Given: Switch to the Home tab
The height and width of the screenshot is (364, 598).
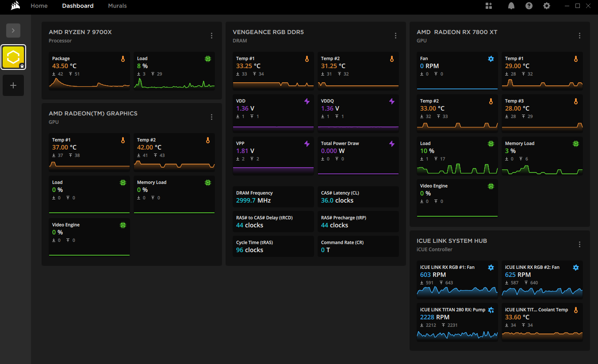Looking at the screenshot, I should click(x=39, y=6).
